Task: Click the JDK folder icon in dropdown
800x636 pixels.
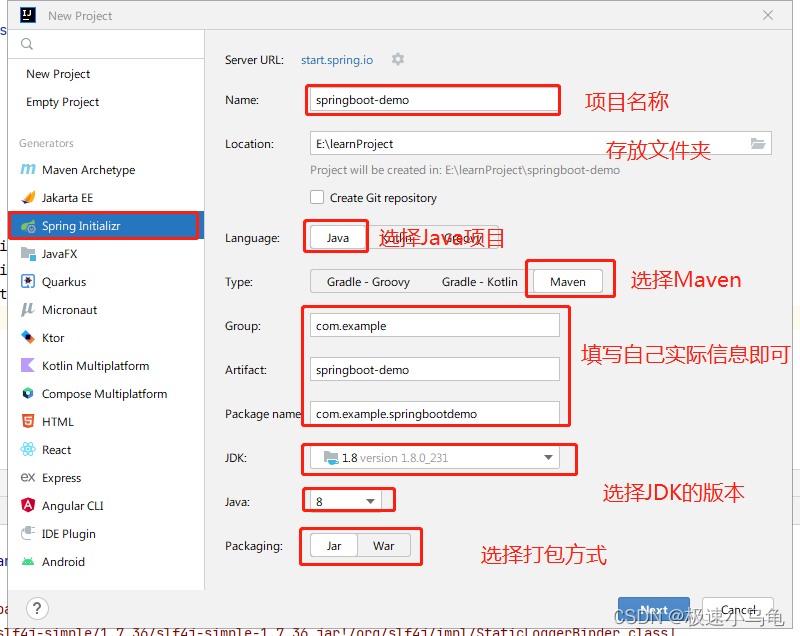Action: point(331,457)
